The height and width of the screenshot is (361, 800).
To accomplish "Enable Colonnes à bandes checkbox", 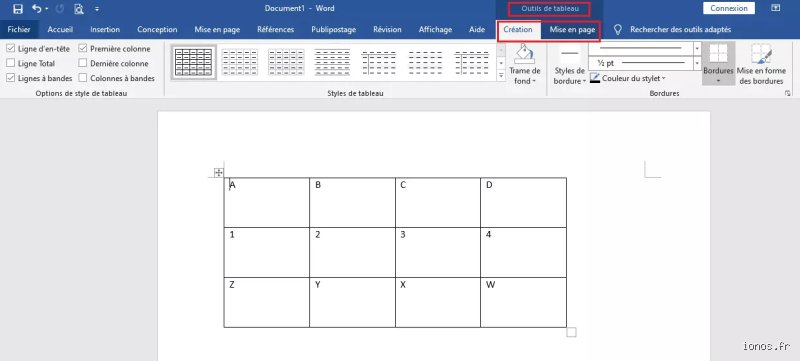I will (83, 79).
